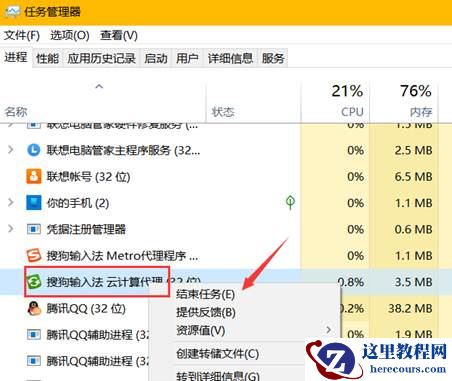The image size is (452, 381).
Task: Click the 联想电脑管家主程序服务 blue clock icon
Action: pos(33,150)
